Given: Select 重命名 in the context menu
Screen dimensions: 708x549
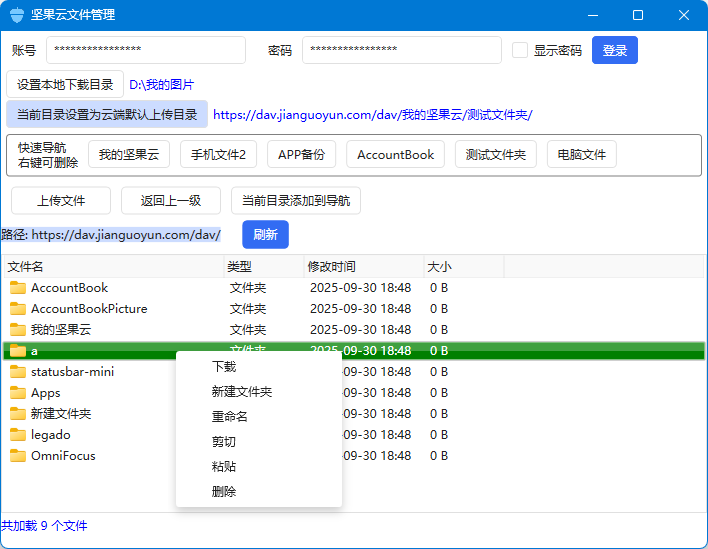Looking at the screenshot, I should coord(229,417).
